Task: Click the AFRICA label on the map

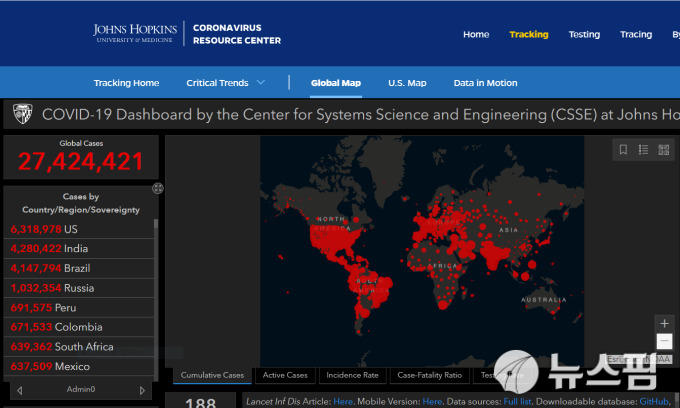Action: pyautogui.click(x=442, y=266)
